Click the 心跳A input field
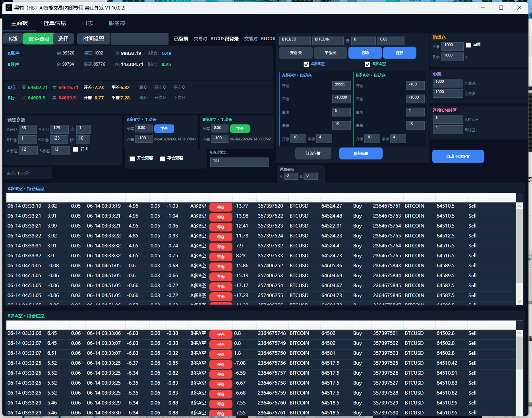Screen dimensions: 532x418 tap(448, 83)
